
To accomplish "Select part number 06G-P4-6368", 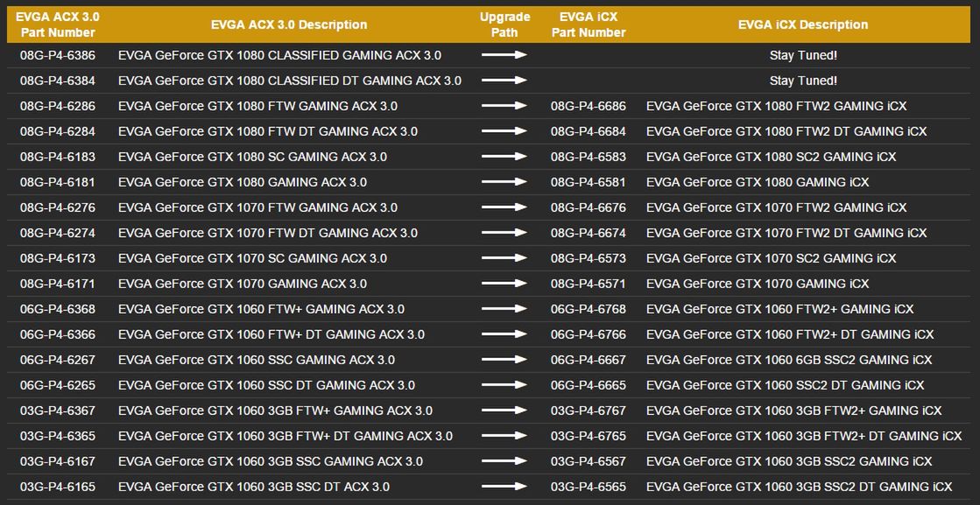I will (58, 309).
